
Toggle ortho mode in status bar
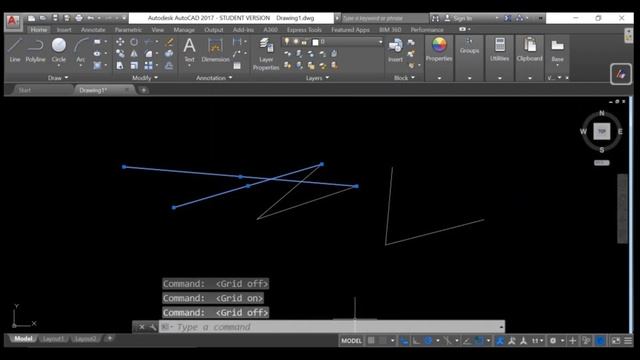416,340
